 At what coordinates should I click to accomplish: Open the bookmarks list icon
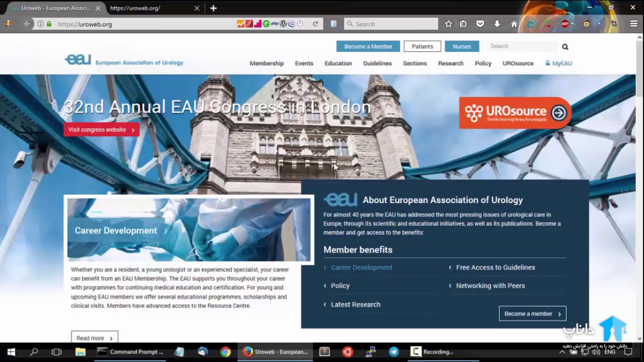463,24
